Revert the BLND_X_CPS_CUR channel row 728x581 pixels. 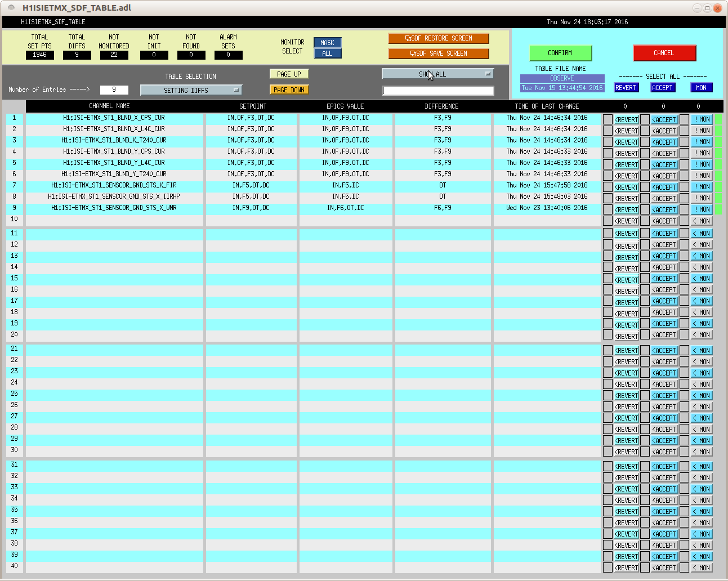627,119
